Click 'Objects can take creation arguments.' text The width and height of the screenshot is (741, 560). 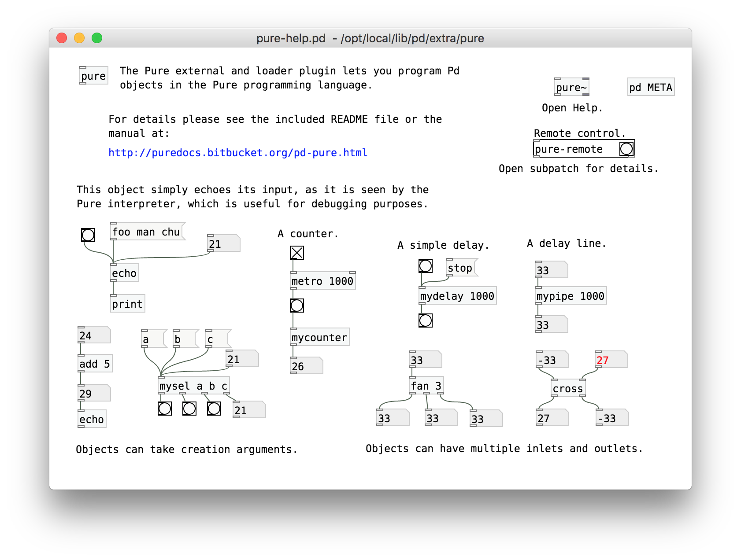(187, 449)
